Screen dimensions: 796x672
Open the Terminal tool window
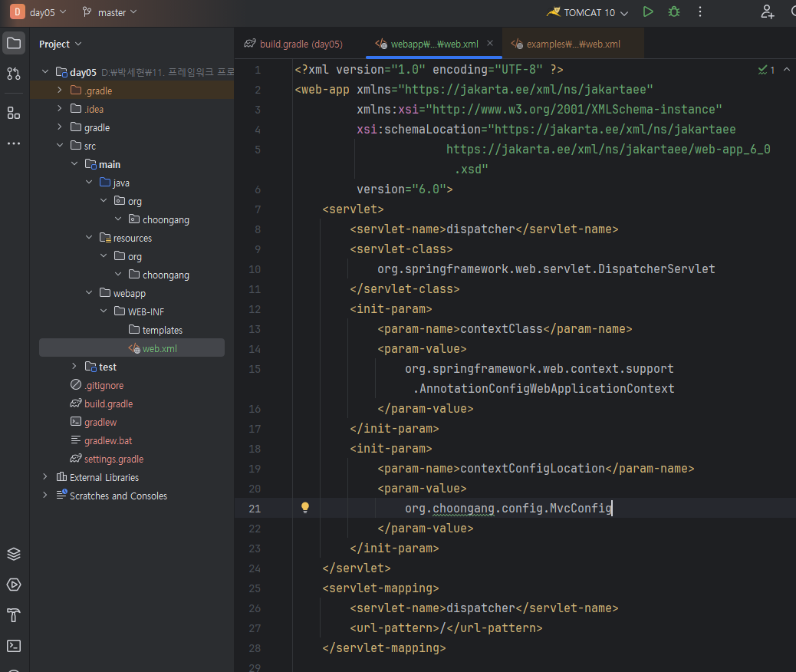(14, 645)
